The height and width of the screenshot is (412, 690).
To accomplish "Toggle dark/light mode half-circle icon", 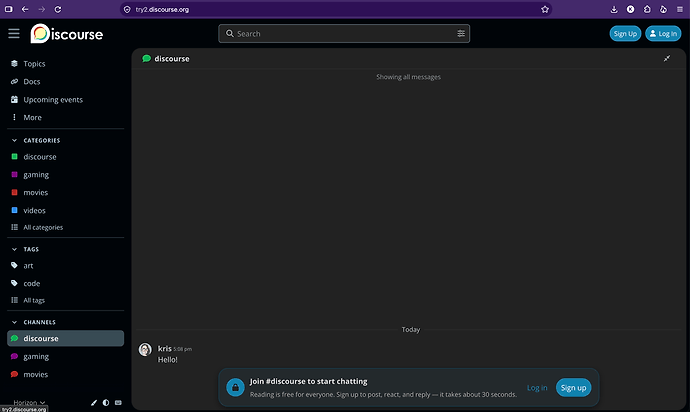I will pos(106,402).
